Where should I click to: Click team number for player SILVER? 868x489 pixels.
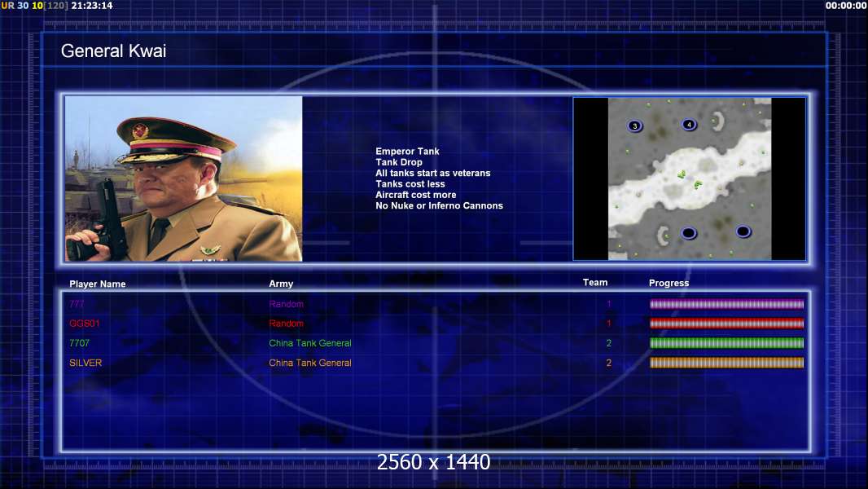coord(609,363)
